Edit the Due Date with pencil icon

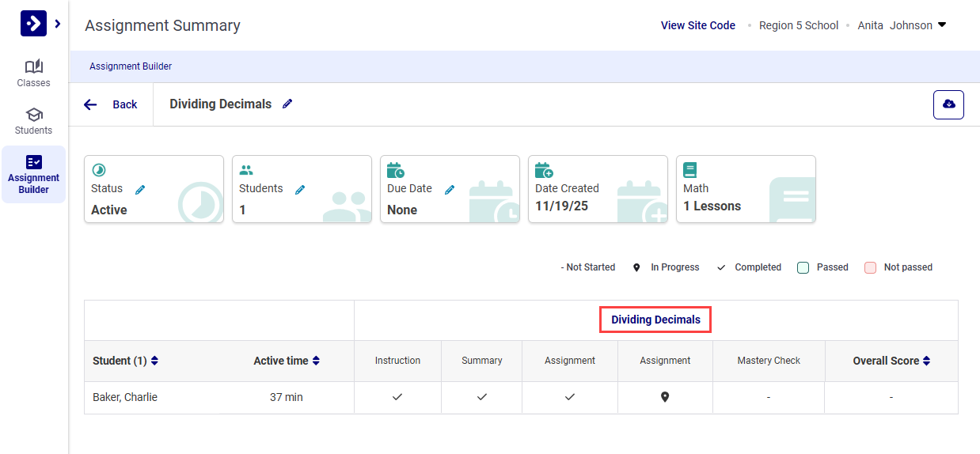click(x=450, y=190)
